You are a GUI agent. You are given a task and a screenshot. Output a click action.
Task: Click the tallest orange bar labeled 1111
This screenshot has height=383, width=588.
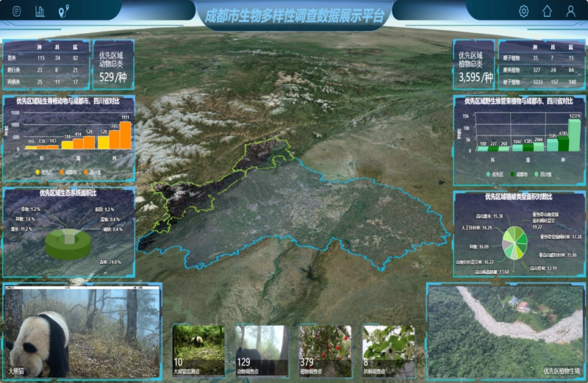tap(126, 135)
